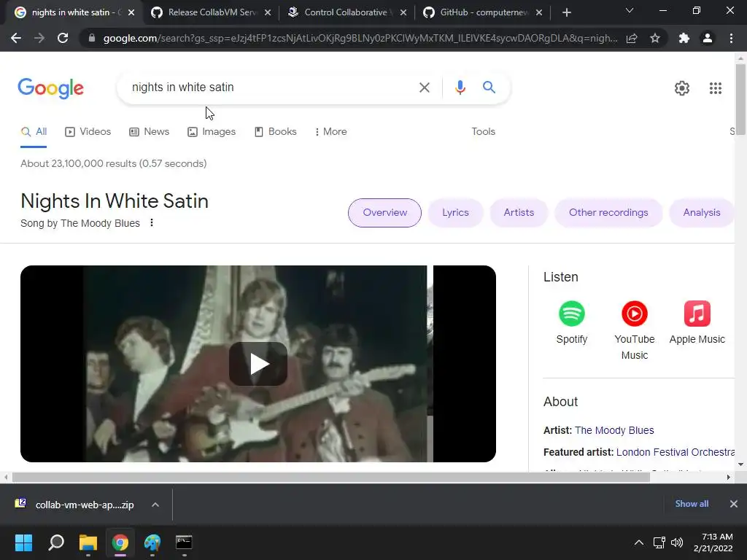Click the forward navigation arrow
The height and width of the screenshot is (560, 747).
pos(39,38)
